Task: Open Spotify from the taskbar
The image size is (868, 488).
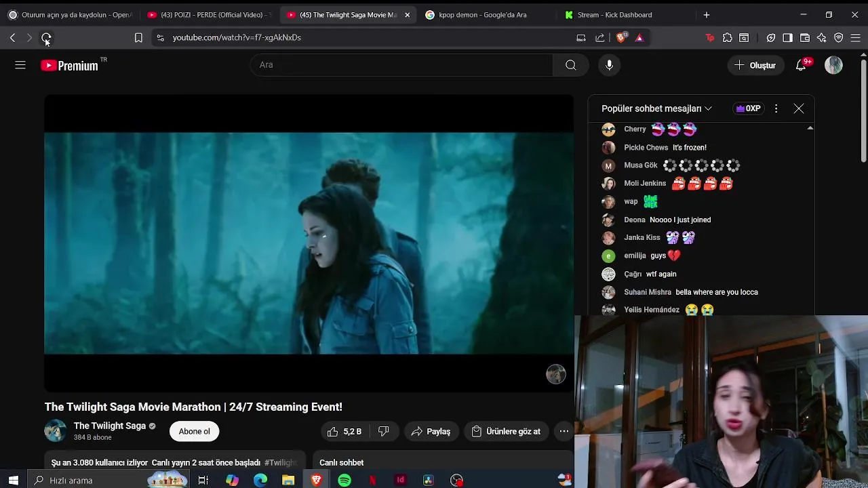Action: pyautogui.click(x=344, y=481)
